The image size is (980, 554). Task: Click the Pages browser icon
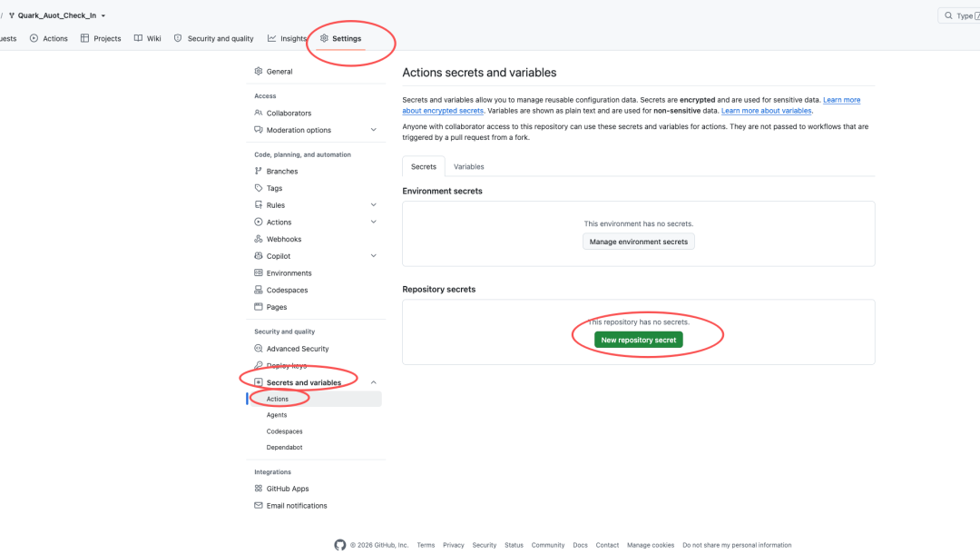point(258,306)
